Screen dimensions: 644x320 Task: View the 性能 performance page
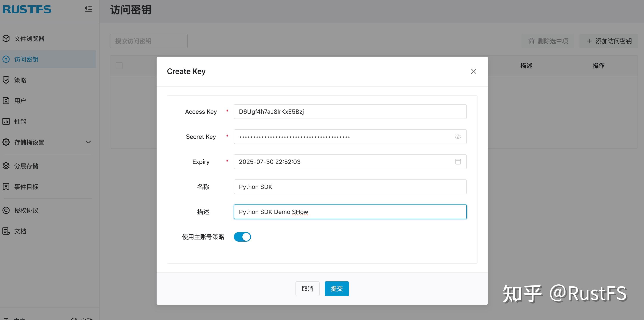(x=20, y=121)
